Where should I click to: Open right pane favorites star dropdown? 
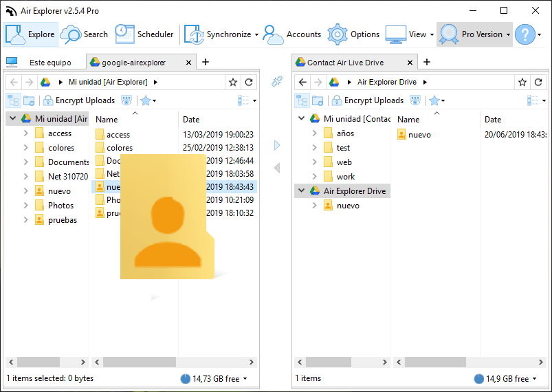[437, 100]
